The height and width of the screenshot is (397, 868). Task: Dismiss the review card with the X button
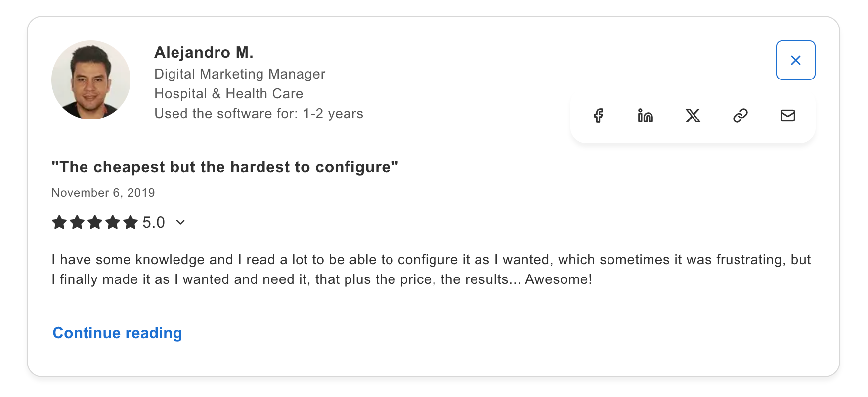point(796,60)
